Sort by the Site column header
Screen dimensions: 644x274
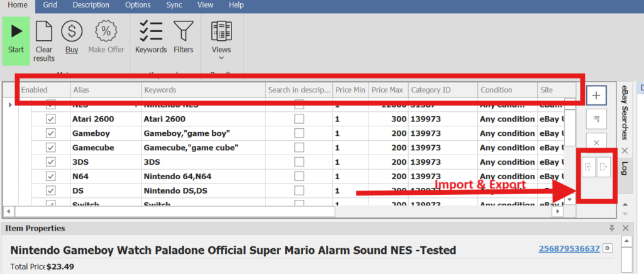tap(556, 90)
